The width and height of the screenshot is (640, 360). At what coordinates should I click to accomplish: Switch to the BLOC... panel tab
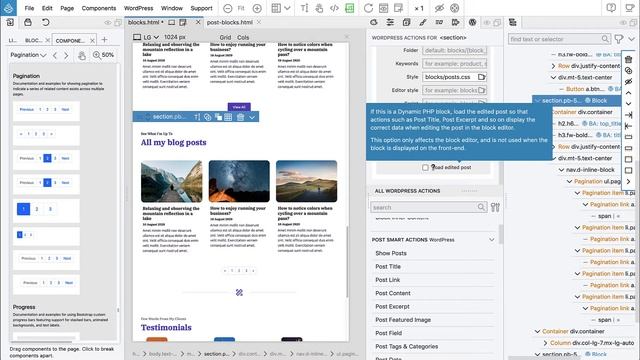[33, 40]
